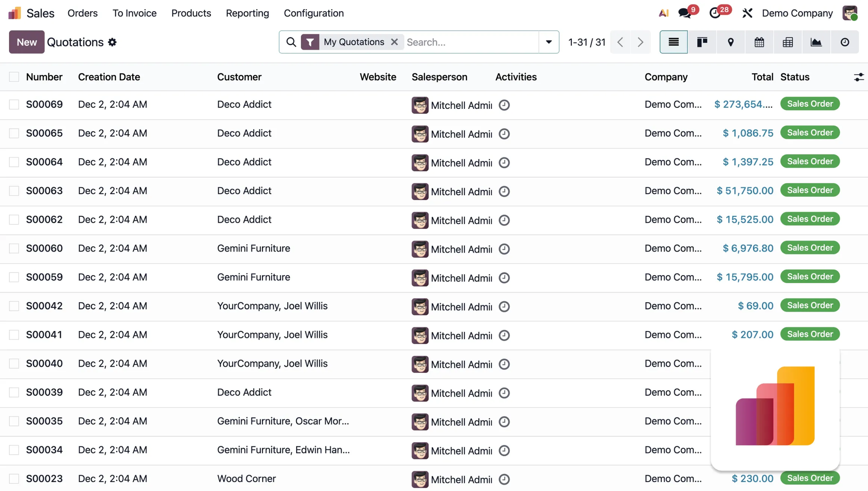Viewport: 868px width, 491px height.
Task: Select the checkbox for S00059
Action: coord(14,277)
